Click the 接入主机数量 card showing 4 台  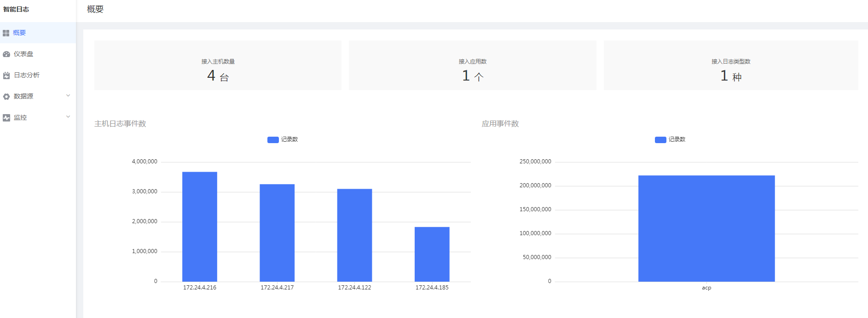coord(218,65)
